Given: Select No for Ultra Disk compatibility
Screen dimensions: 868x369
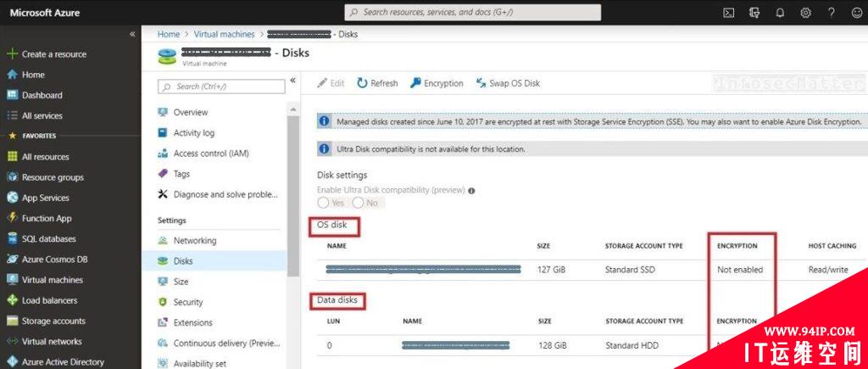Looking at the screenshot, I should pyautogui.click(x=359, y=203).
